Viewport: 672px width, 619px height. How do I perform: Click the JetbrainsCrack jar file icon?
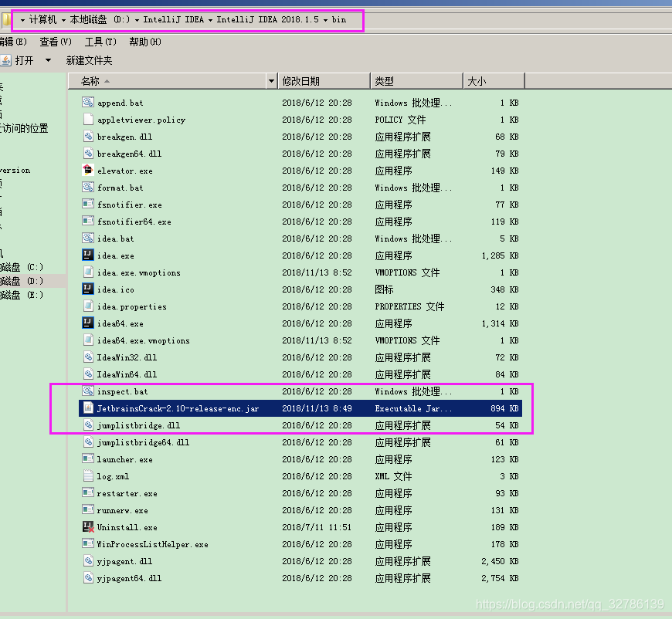pos(88,408)
